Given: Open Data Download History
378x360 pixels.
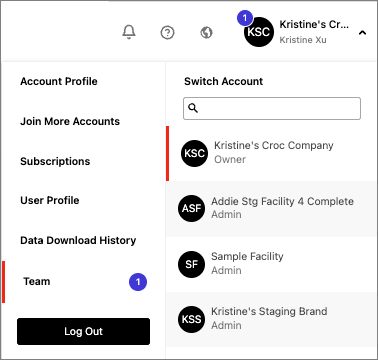Looking at the screenshot, I should pos(78,240).
